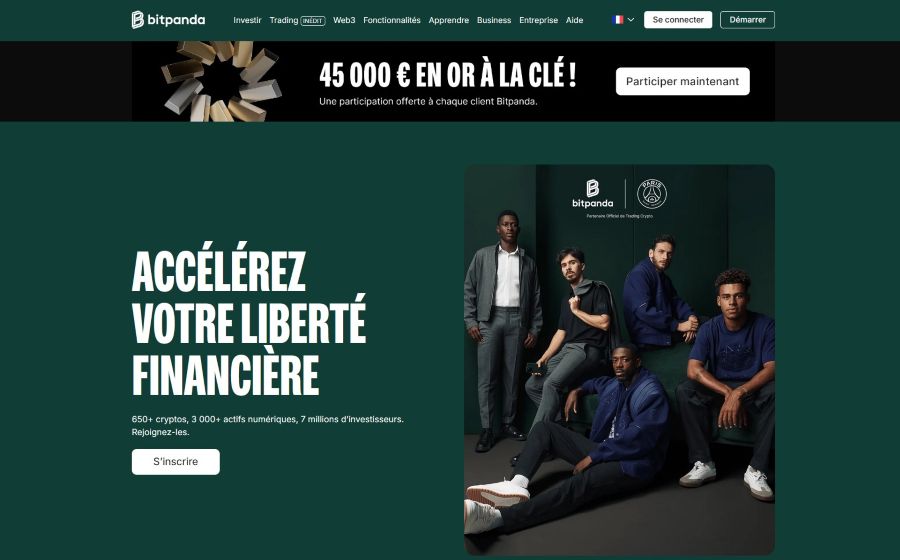Open the Web3 menu

[x=344, y=20]
